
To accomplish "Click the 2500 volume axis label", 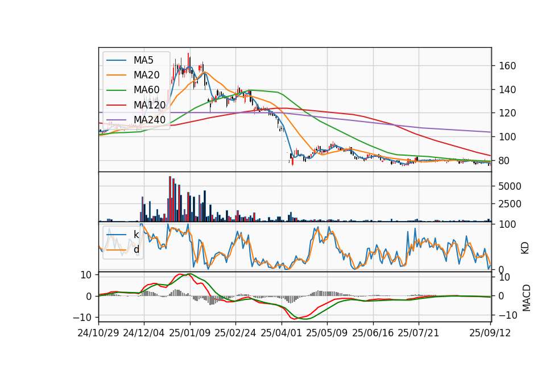I will (x=510, y=204).
